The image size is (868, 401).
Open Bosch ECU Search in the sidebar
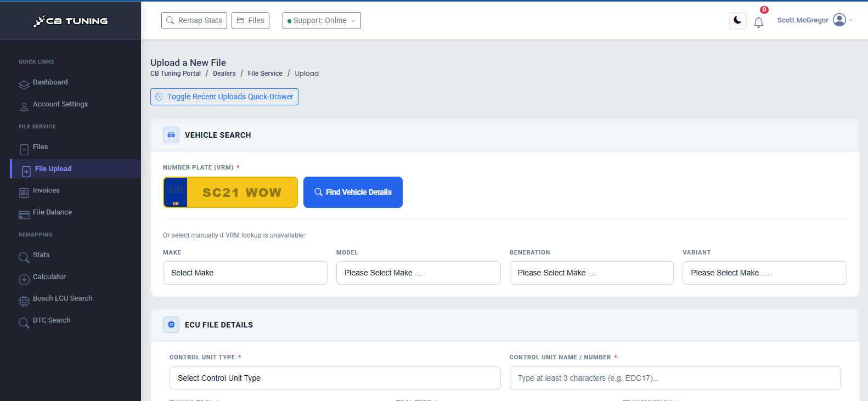[63, 298]
